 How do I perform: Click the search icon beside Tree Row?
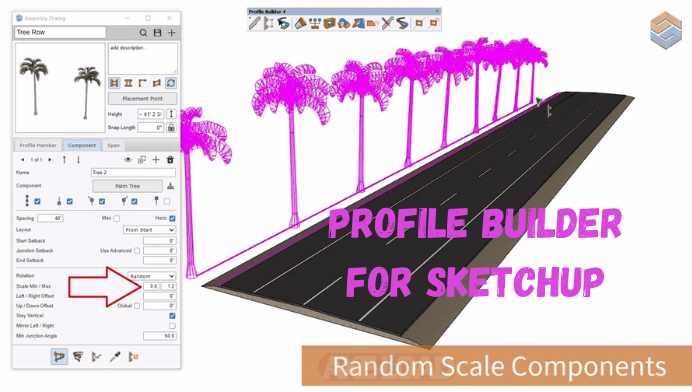[143, 33]
